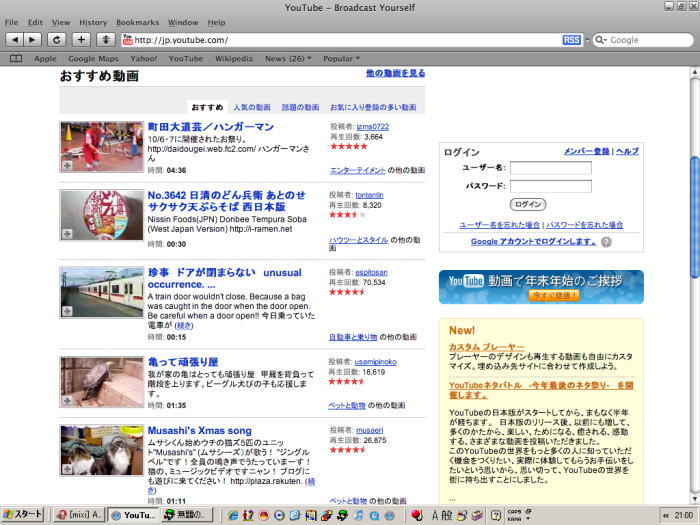Screen dimensions: 700x525
Task: Add the train door video to the quicklist via its plus icon
Action: (67, 311)
